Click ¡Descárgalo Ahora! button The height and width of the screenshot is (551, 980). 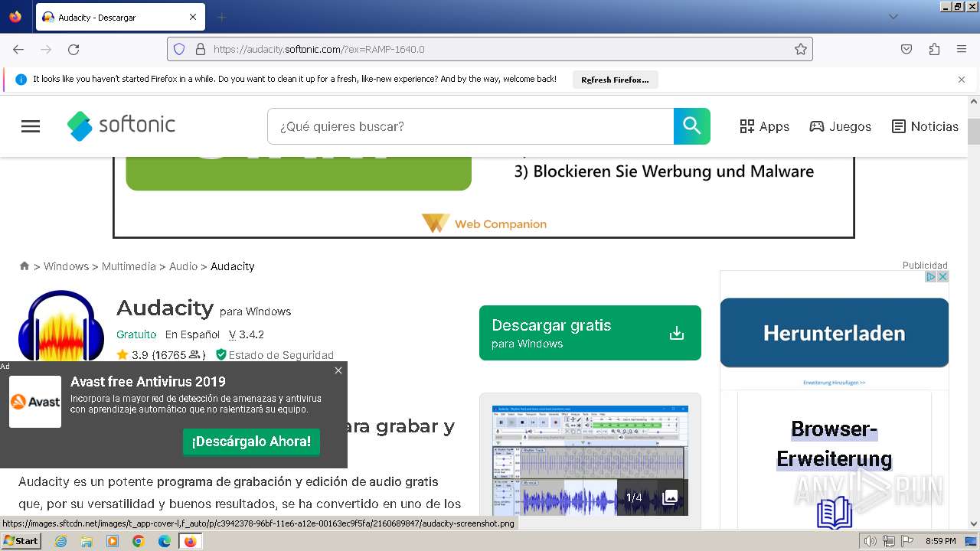251,442
